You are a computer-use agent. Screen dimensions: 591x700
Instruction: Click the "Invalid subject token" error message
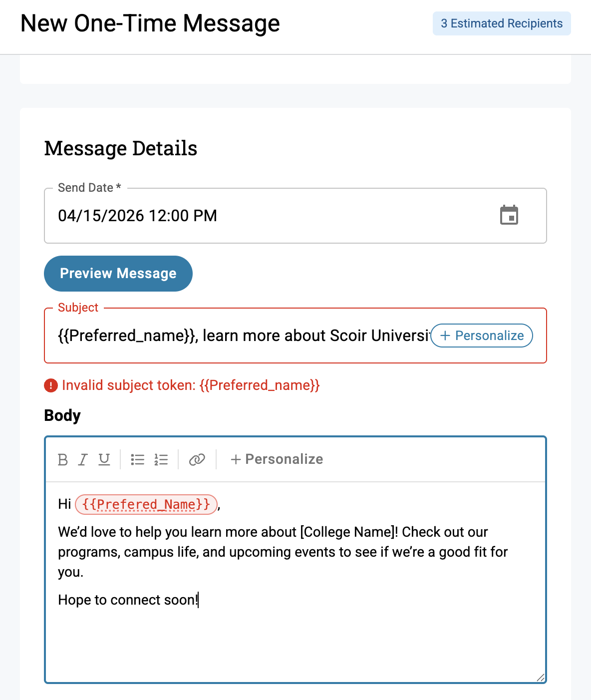coord(191,385)
